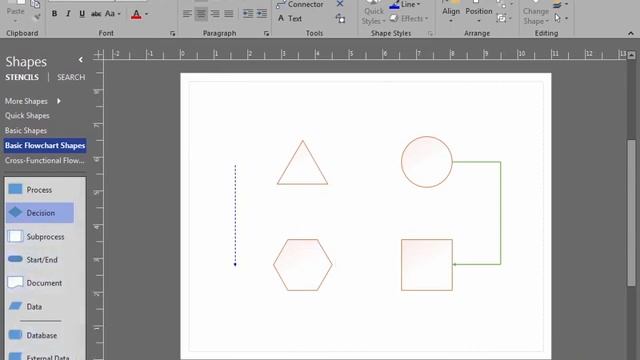Screen dimensions: 640x360
Task: Decrease paragraph indent
Action: [x=248, y=14]
